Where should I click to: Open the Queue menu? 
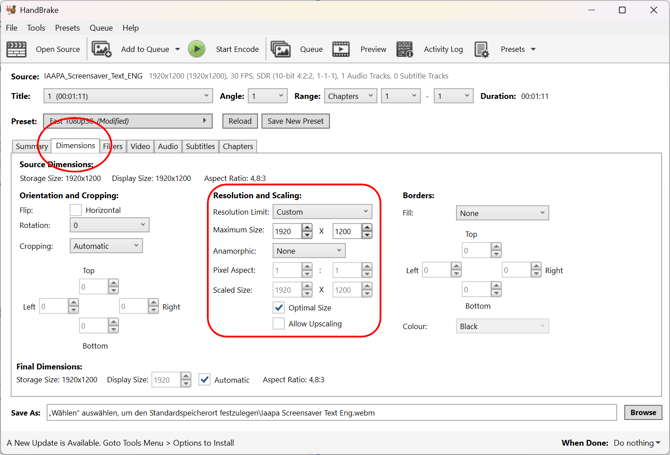click(x=101, y=28)
